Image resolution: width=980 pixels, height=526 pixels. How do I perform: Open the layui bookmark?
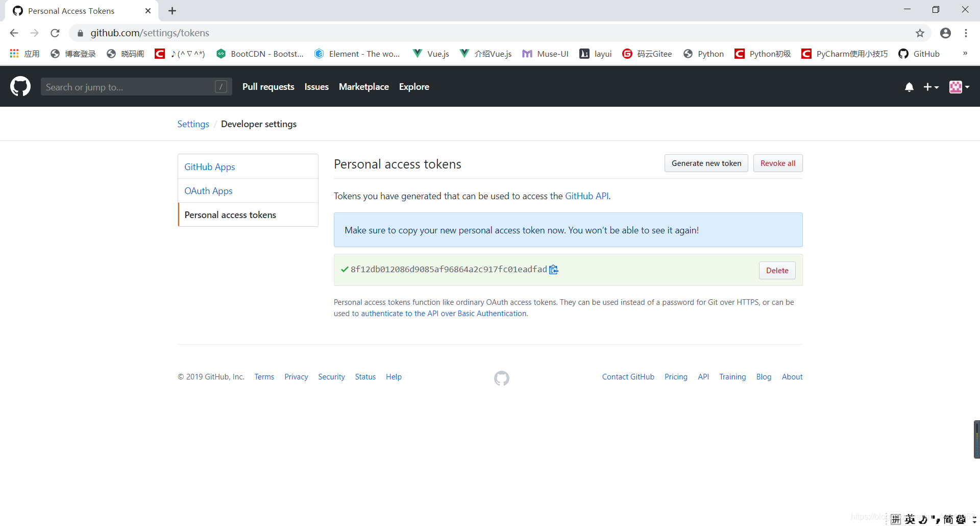pos(596,54)
